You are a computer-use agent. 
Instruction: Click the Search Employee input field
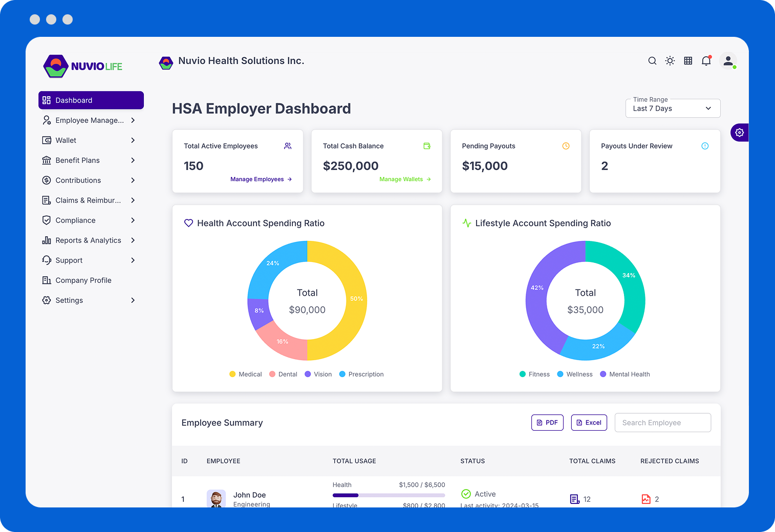click(x=662, y=423)
